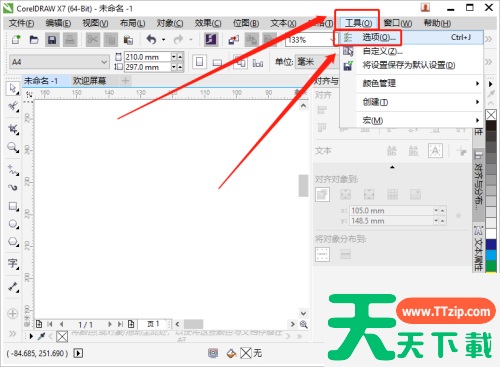
Task: Select the Polygon tool
Action: pyautogui.click(x=13, y=241)
